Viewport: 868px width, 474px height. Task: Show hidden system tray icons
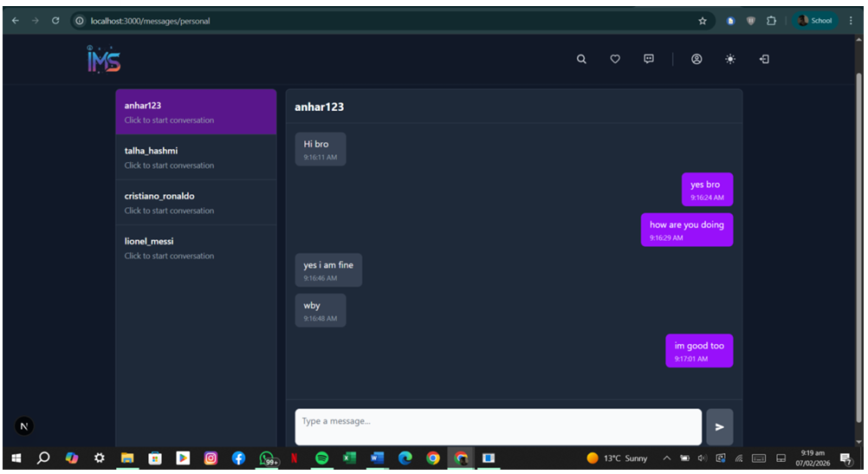pos(666,458)
